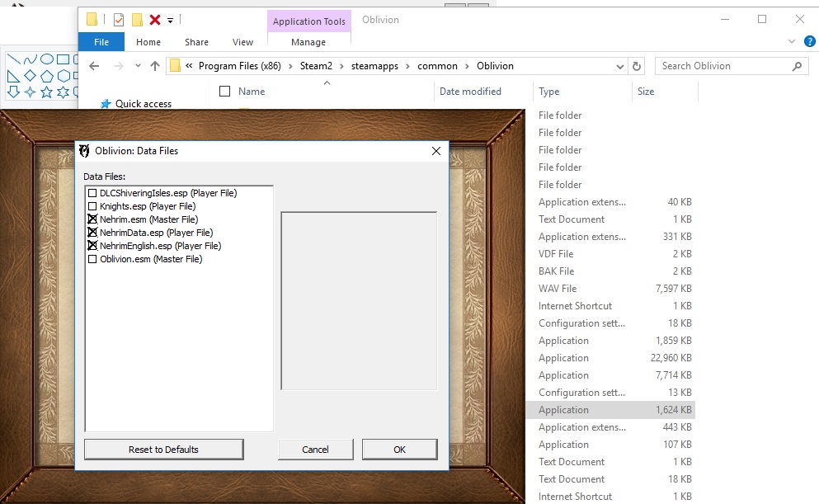Switch to the View ribbon tab

242,41
